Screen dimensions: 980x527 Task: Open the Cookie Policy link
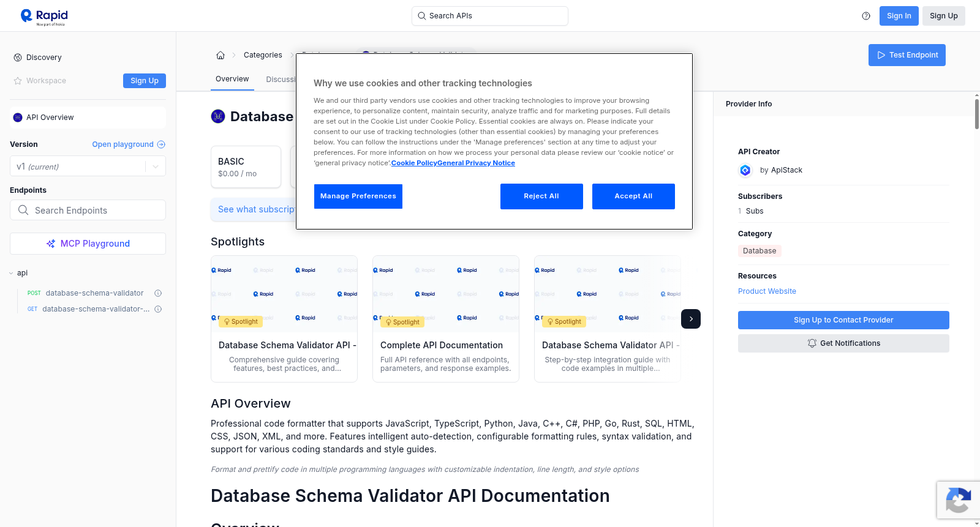pos(414,163)
